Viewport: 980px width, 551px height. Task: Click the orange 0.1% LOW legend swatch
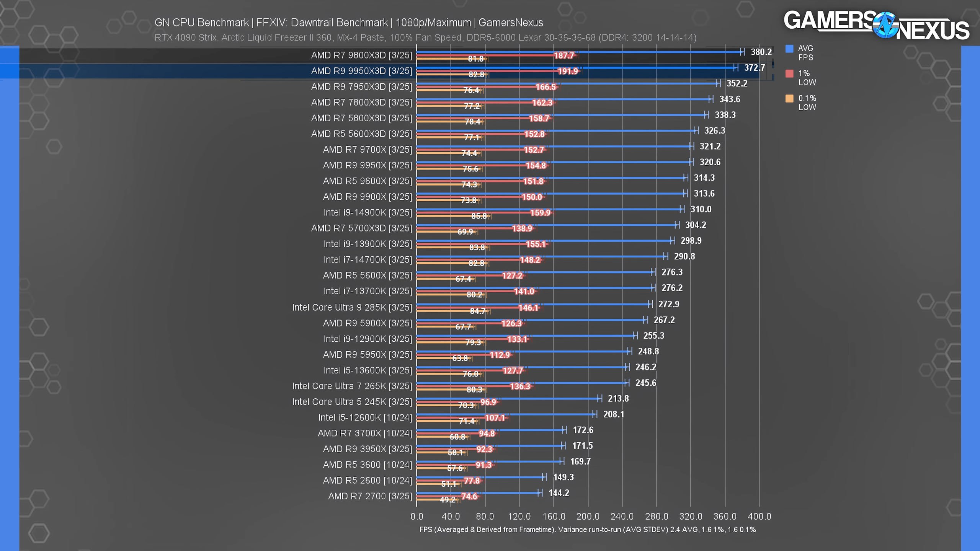789,98
